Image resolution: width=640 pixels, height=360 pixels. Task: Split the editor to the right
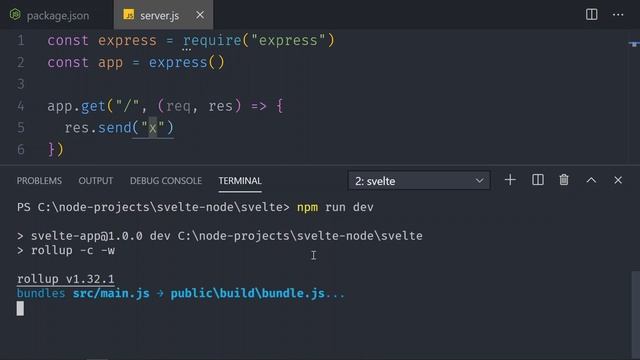(x=591, y=15)
